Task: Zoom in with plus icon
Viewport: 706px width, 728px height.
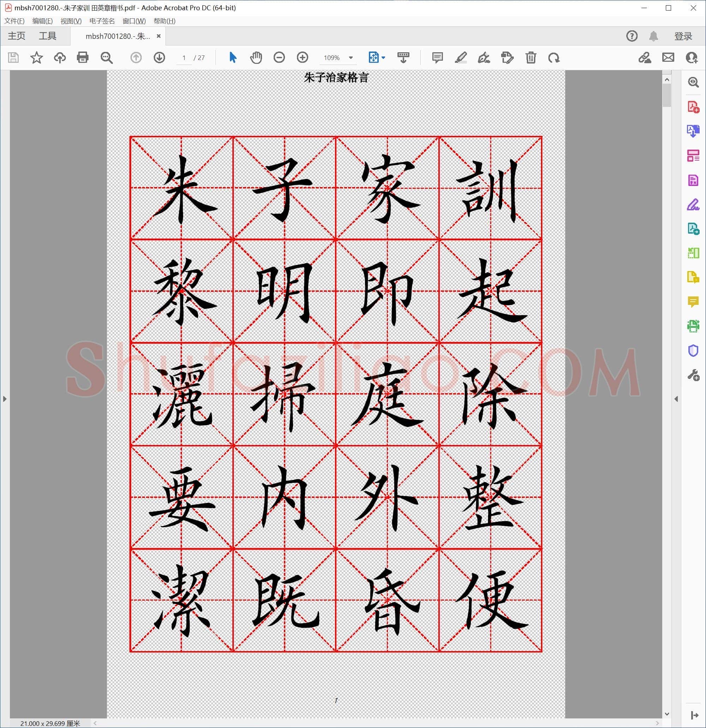Action: [303, 58]
